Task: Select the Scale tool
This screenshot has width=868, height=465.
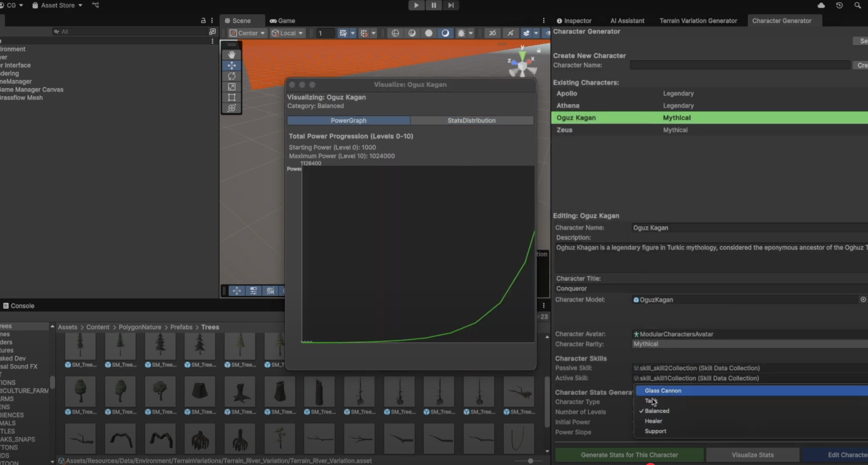Action: pyautogui.click(x=231, y=87)
